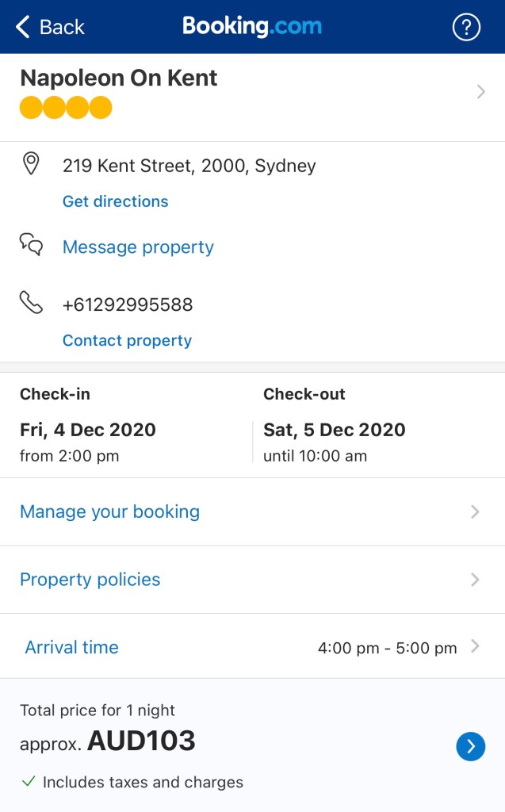This screenshot has width=505, height=812.
Task: Tap Contact property link
Action: click(127, 340)
